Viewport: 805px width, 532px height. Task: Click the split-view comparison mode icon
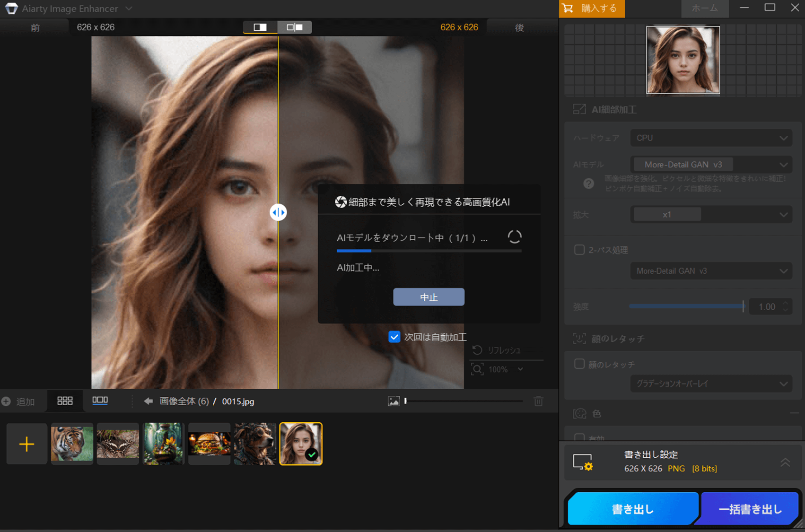point(260,27)
